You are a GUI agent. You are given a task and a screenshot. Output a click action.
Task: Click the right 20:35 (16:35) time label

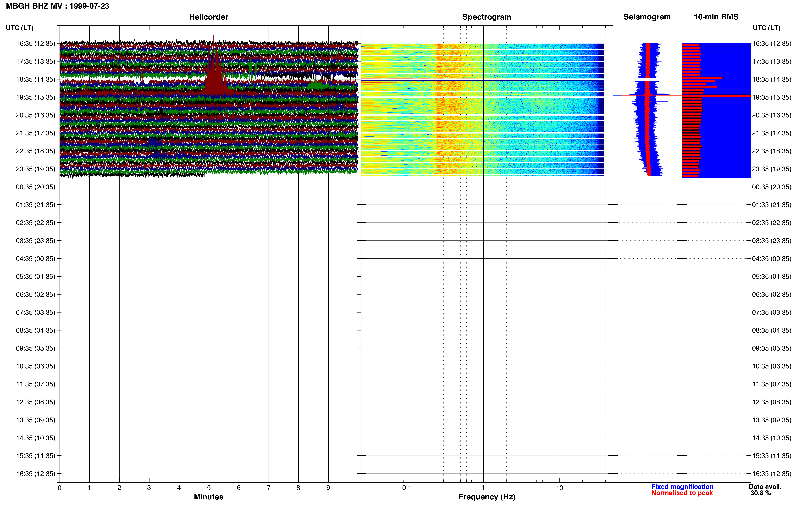pyautogui.click(x=772, y=115)
